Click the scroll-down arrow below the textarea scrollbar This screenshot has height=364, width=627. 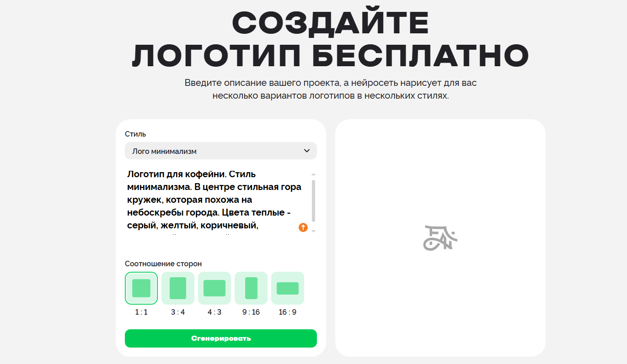pos(313,231)
